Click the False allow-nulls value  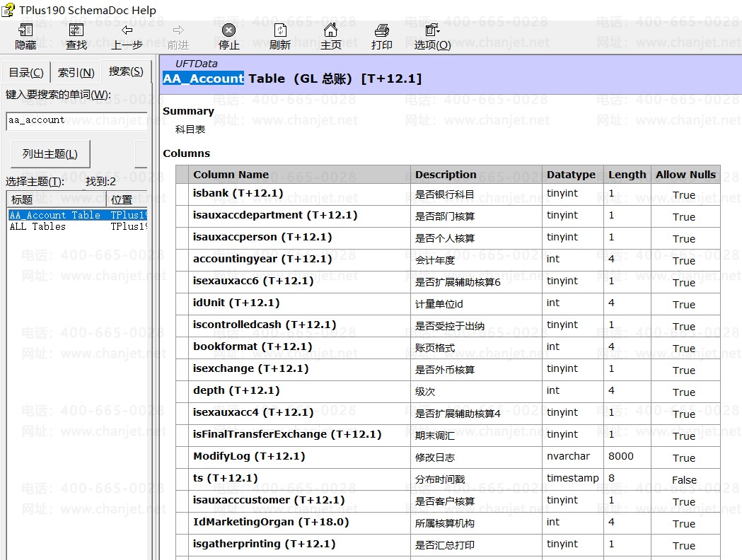point(684,480)
